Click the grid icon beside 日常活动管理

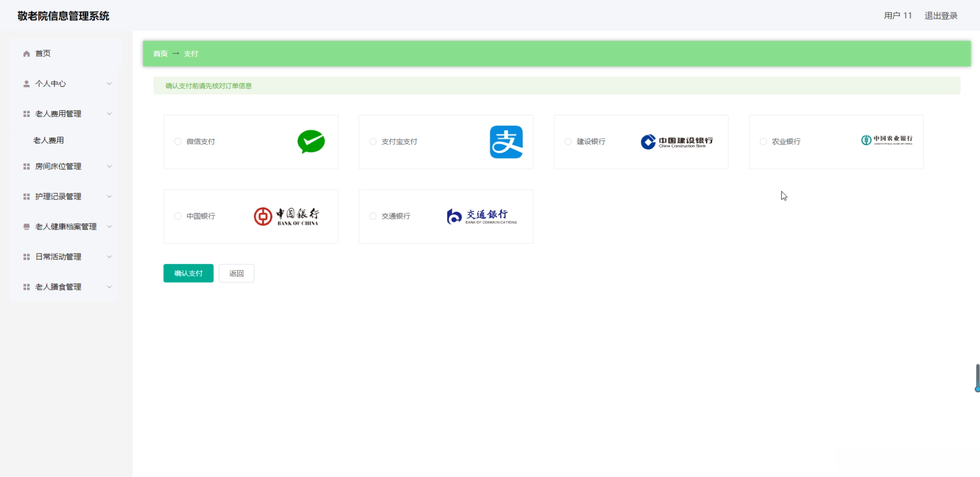click(27, 257)
